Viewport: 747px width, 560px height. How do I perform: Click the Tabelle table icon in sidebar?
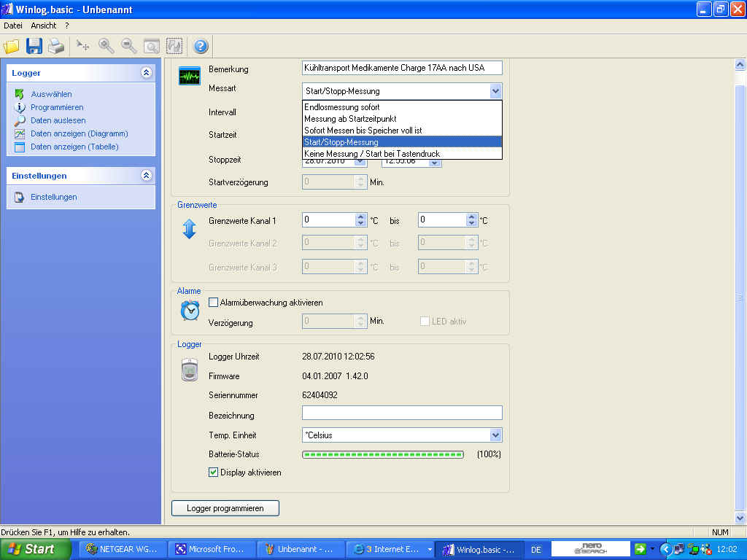tap(20, 147)
